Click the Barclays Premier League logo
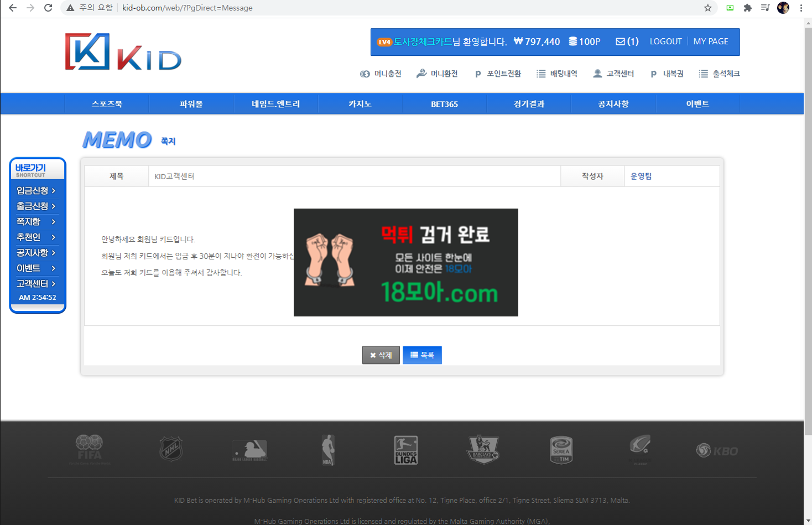 click(483, 449)
